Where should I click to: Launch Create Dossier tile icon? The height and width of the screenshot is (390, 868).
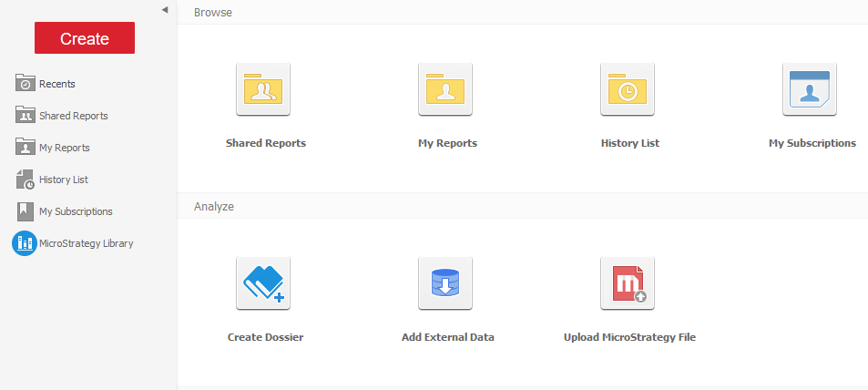[263, 282]
